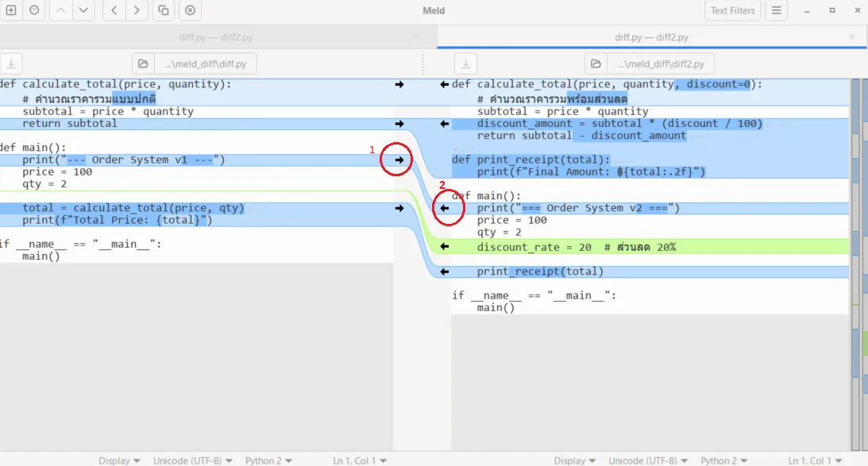Go to previous change up arrow
The width and height of the screenshot is (868, 466).
click(x=61, y=10)
